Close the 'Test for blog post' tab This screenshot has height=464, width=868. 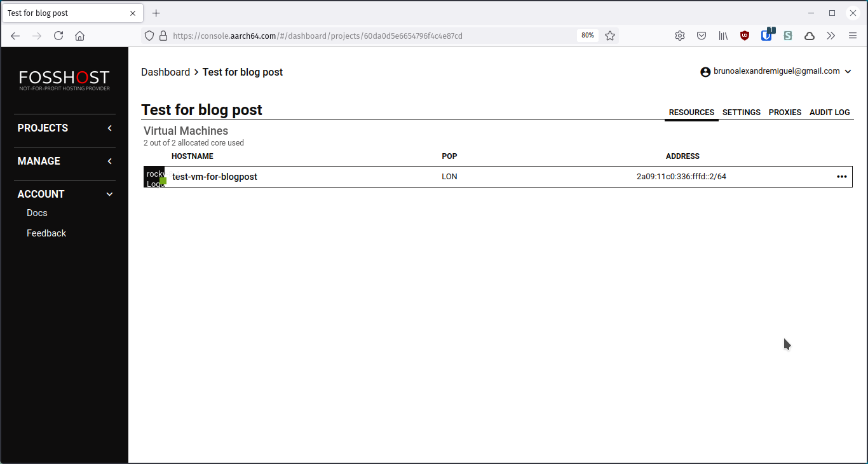tap(133, 13)
